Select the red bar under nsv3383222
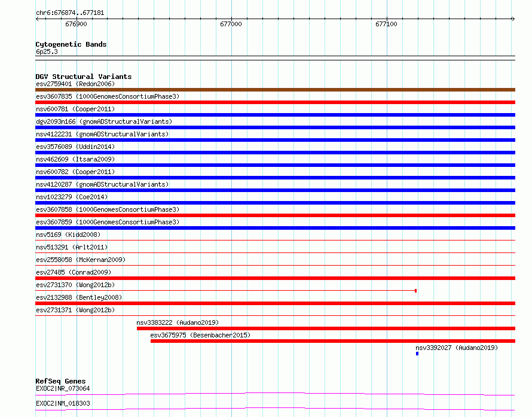532x417 pixels. point(326,328)
